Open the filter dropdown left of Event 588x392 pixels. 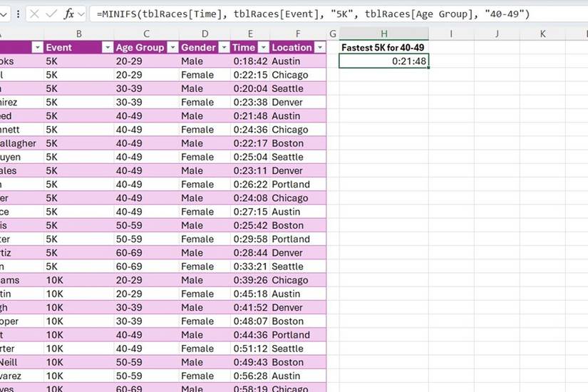click(x=37, y=47)
